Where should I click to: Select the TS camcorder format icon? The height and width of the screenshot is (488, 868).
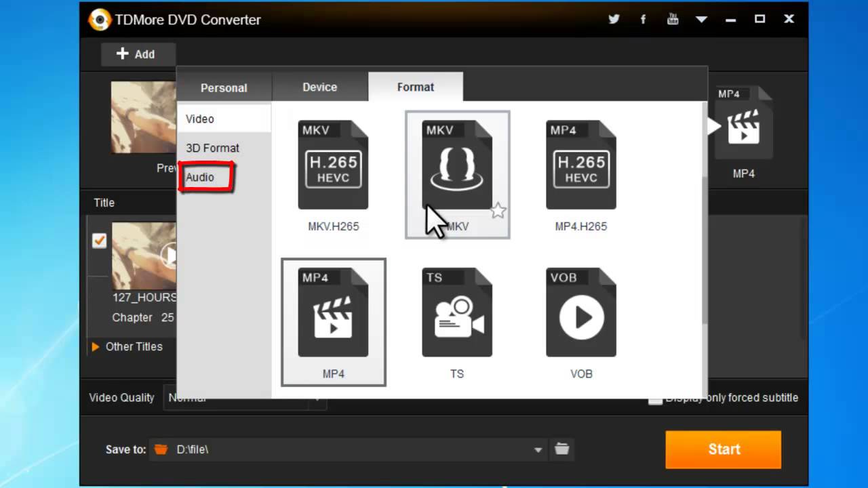(457, 312)
